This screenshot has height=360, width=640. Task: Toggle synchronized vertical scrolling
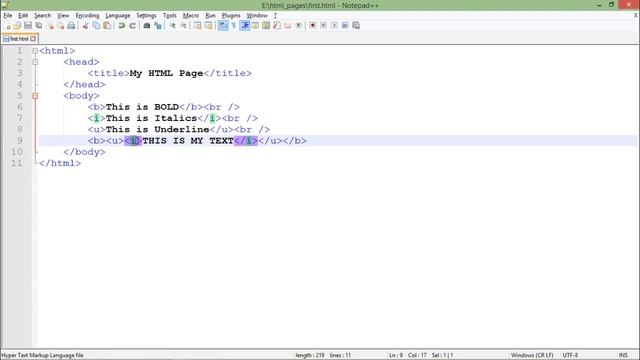pyautogui.click(x=198, y=25)
